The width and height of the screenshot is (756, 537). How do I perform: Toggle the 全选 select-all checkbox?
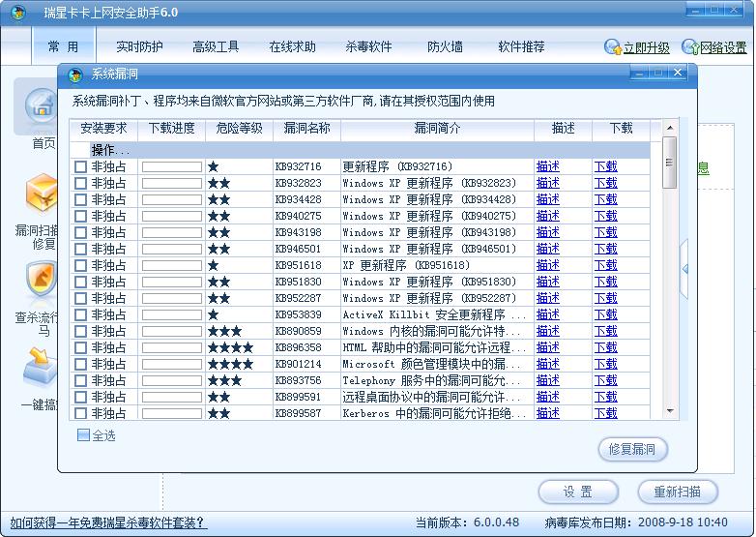[x=83, y=435]
